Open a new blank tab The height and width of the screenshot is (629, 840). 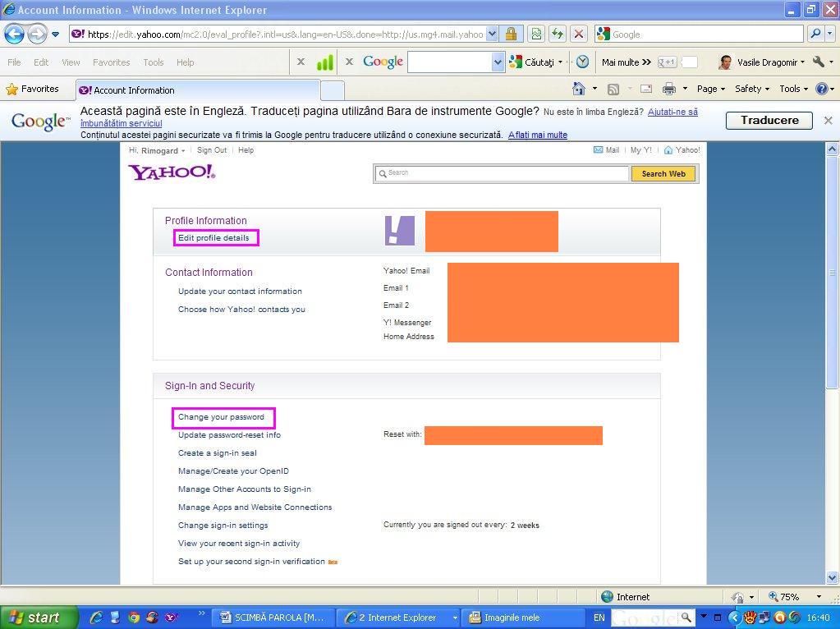(333, 90)
